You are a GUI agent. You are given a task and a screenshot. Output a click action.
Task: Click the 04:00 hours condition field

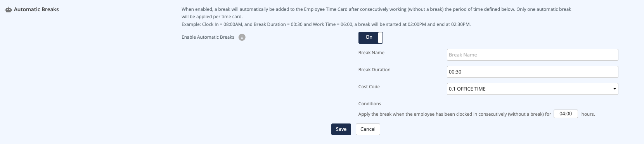tap(566, 114)
